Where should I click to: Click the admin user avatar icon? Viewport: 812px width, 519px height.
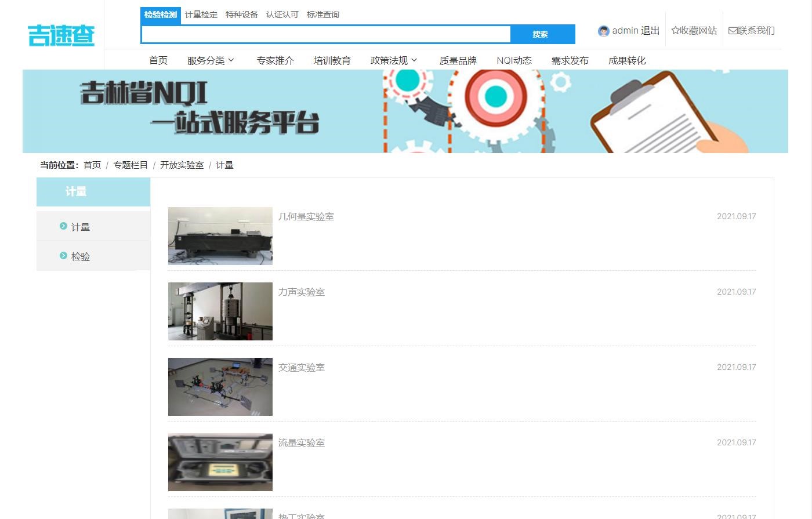(x=604, y=31)
